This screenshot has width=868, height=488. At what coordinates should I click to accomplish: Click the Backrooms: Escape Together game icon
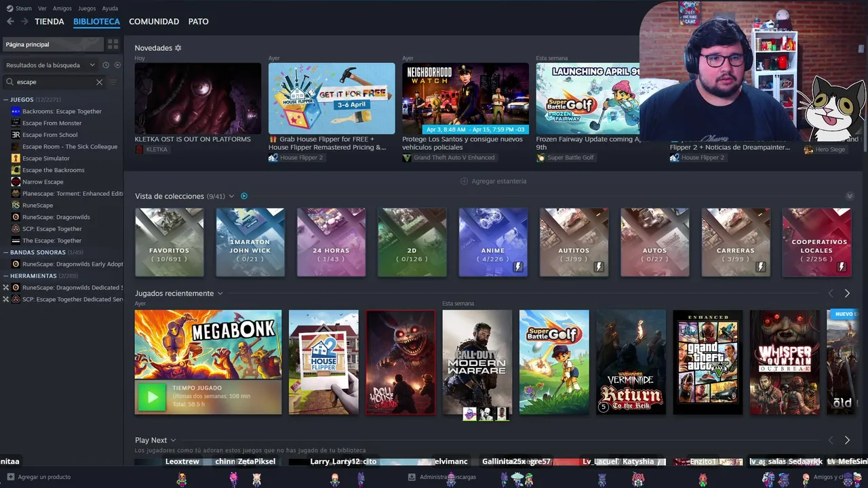pyautogui.click(x=16, y=111)
